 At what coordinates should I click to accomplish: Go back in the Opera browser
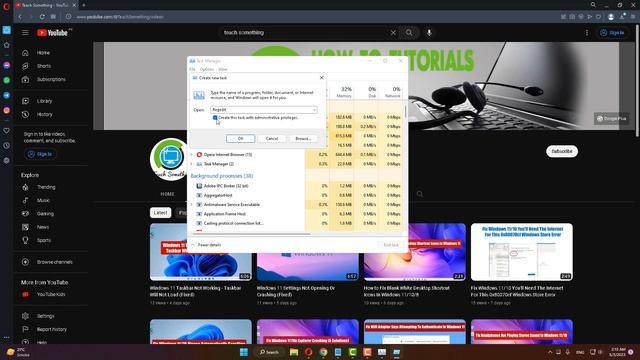(20, 17)
